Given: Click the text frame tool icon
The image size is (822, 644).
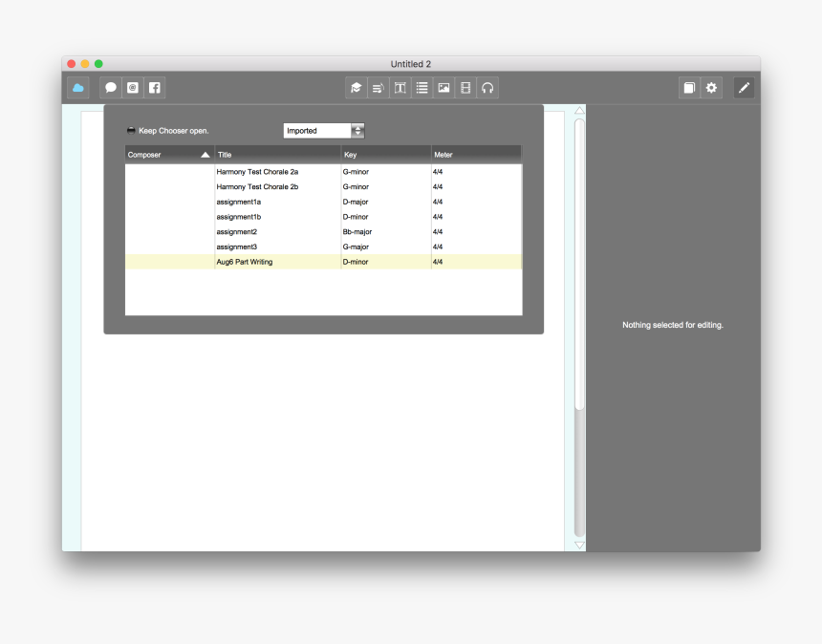Looking at the screenshot, I should (x=400, y=87).
